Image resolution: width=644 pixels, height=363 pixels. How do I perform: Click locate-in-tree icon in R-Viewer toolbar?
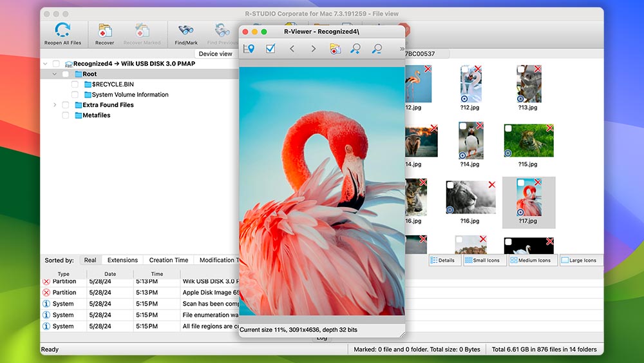[x=249, y=49]
